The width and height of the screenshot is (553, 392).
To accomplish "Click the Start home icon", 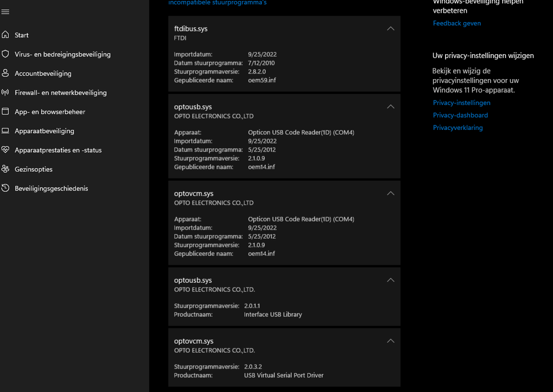I will pyautogui.click(x=6, y=35).
